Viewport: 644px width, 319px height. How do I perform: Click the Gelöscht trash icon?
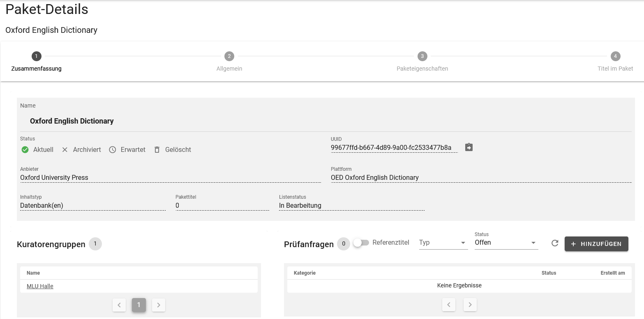click(x=157, y=150)
